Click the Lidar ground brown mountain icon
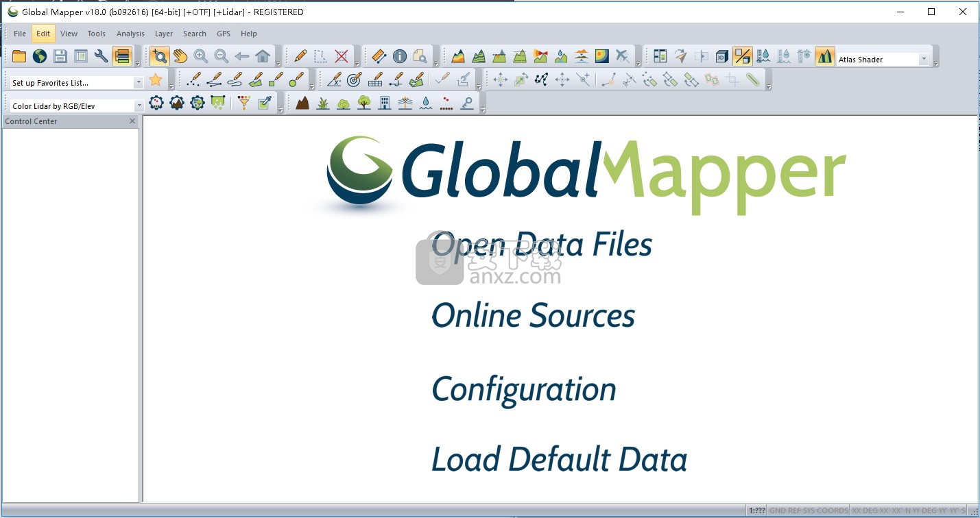 (x=302, y=103)
